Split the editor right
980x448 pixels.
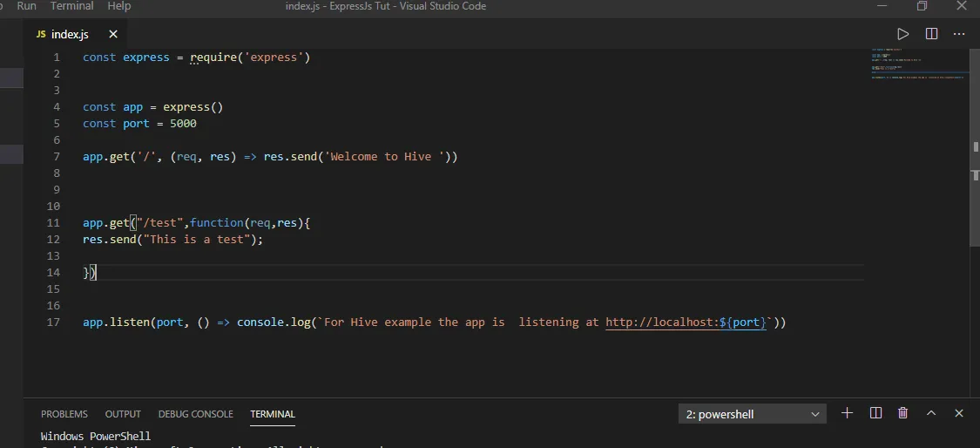click(931, 34)
